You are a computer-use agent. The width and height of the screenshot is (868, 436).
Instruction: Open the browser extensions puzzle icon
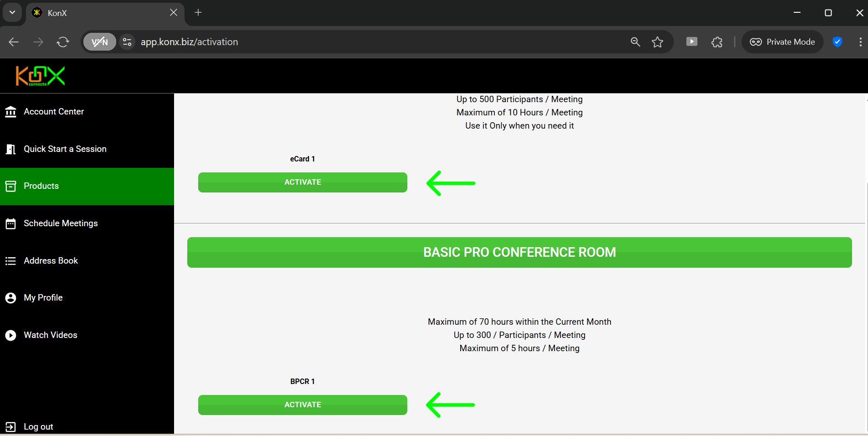click(717, 42)
